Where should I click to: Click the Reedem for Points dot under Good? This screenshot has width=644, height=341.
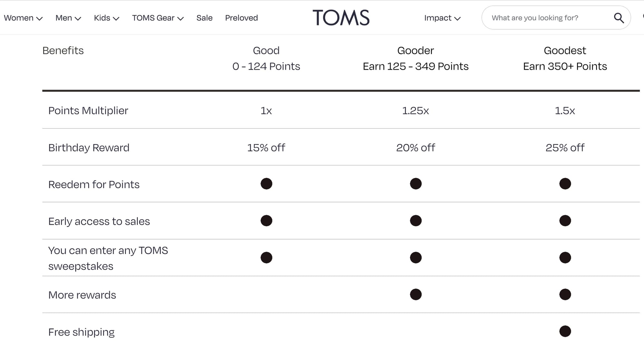tap(266, 183)
